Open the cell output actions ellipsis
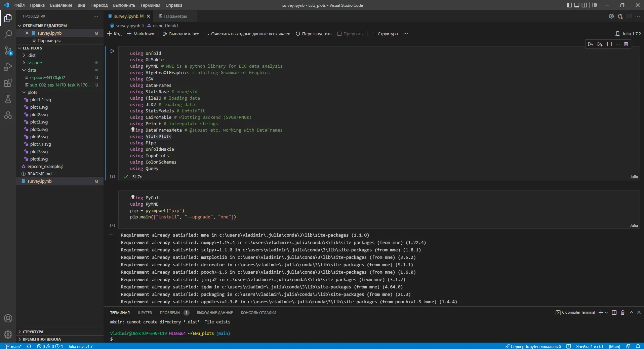The image size is (644, 349). click(111, 235)
